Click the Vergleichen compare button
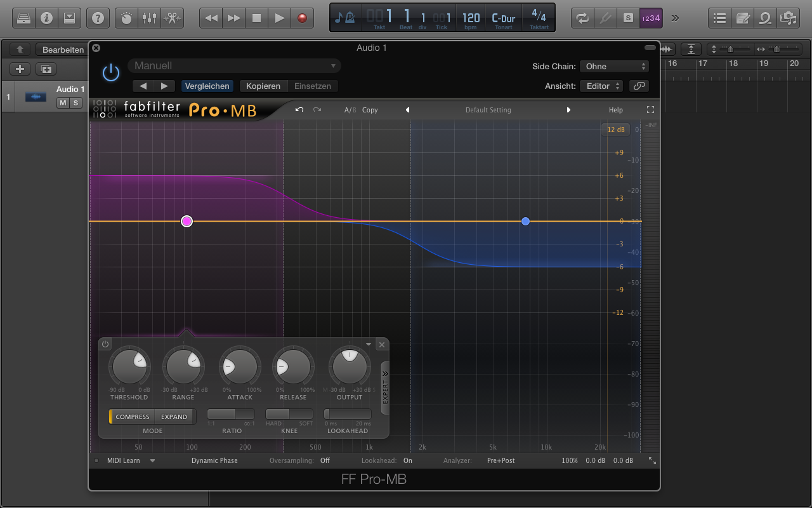This screenshot has width=812, height=508. click(x=207, y=86)
